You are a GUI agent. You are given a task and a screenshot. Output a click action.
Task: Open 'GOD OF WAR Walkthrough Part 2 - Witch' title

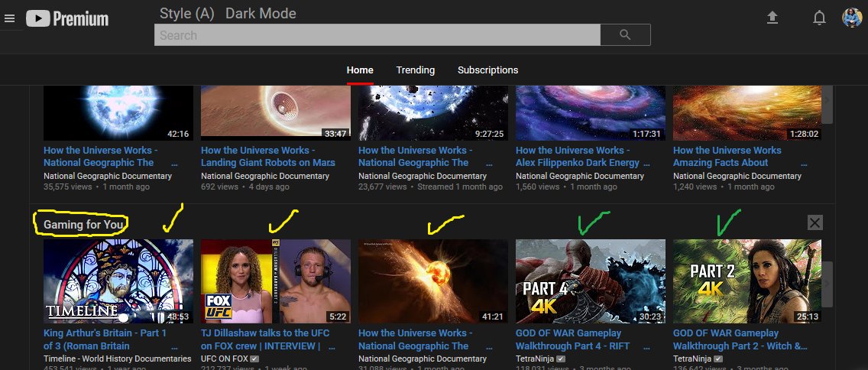click(740, 339)
